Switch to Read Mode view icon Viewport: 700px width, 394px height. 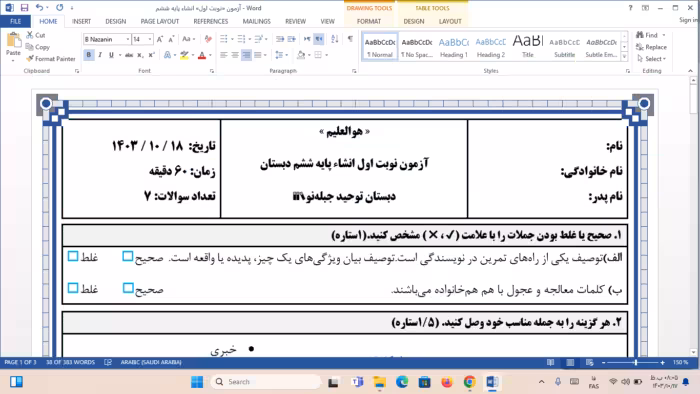click(x=550, y=362)
